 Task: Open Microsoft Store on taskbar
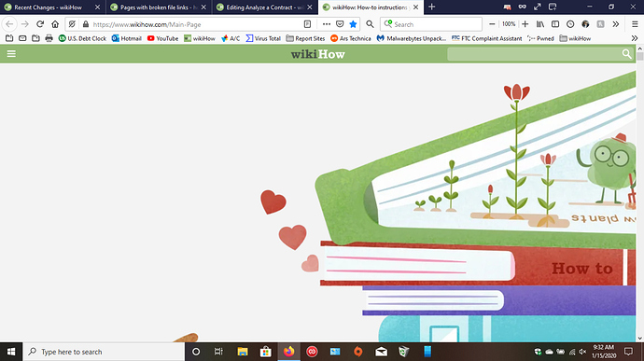(266, 352)
